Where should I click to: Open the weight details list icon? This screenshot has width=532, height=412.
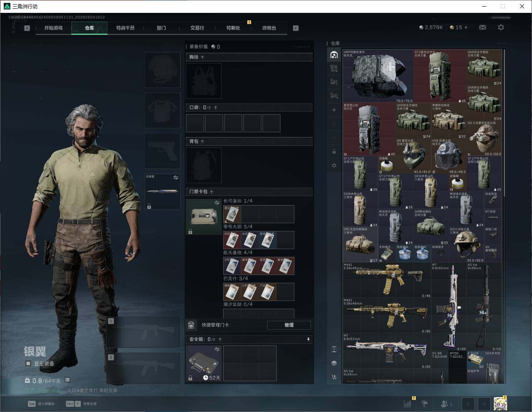[67, 380]
